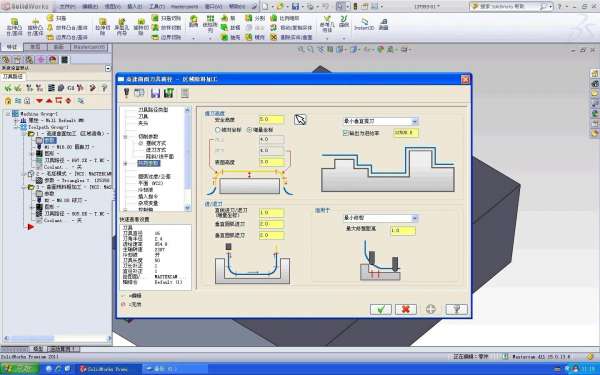600x375 pixels.
Task: Open the minimum vertical retract dropdown
Action: coord(380,121)
